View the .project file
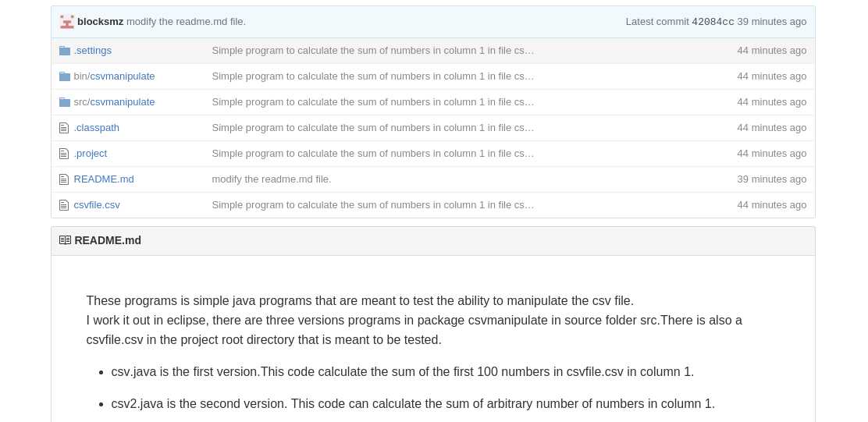Screen dimensions: 868x422 point(91,153)
